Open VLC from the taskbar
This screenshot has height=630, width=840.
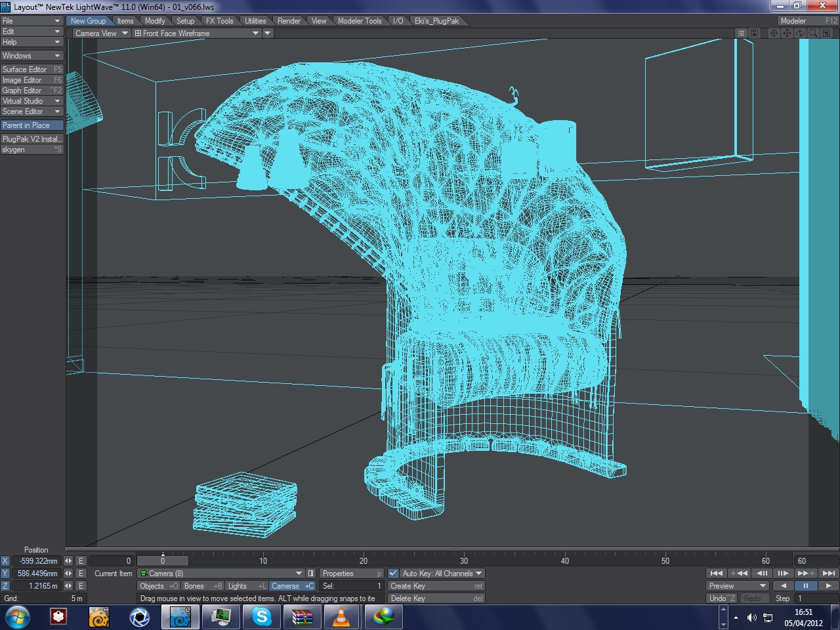coord(341,617)
